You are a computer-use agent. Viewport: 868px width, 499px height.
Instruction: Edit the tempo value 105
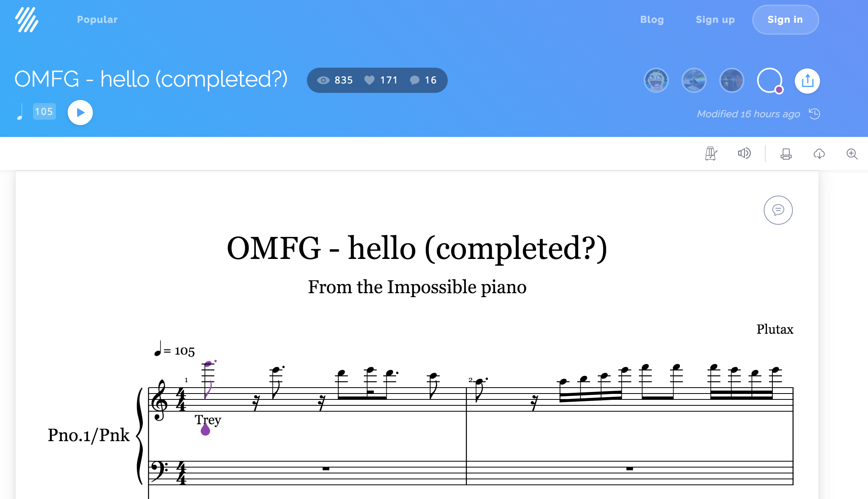[44, 111]
